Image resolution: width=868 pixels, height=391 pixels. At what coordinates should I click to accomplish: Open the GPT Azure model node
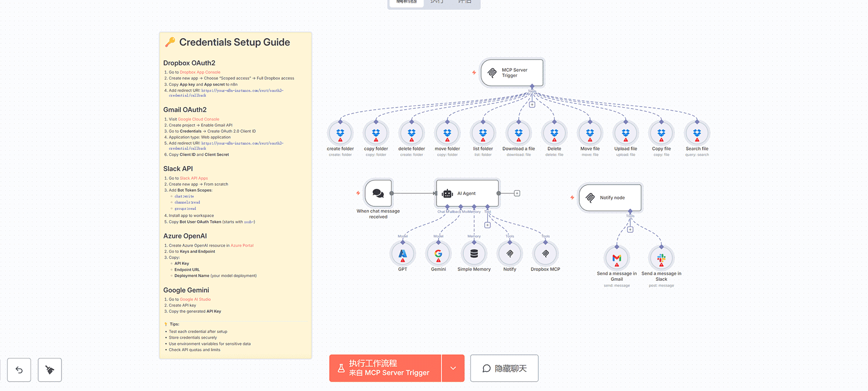point(402,254)
